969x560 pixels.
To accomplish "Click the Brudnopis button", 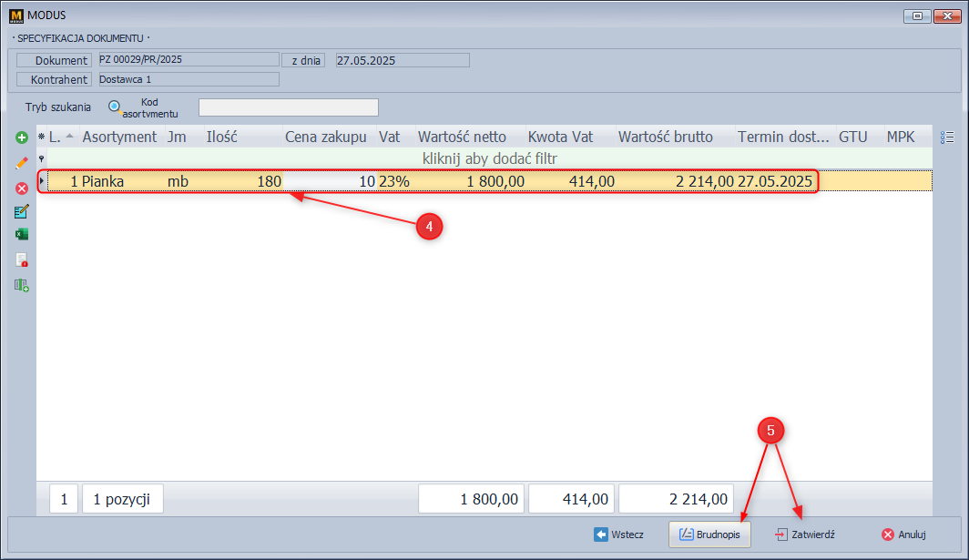I will click(x=709, y=535).
